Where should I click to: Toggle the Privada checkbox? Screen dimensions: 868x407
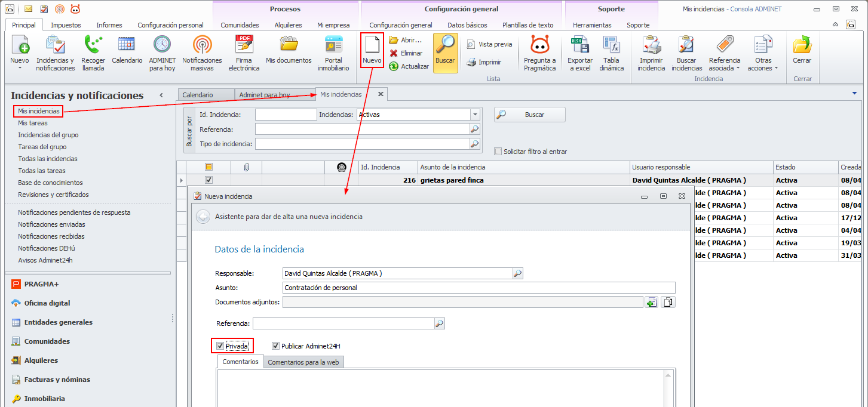click(x=220, y=346)
